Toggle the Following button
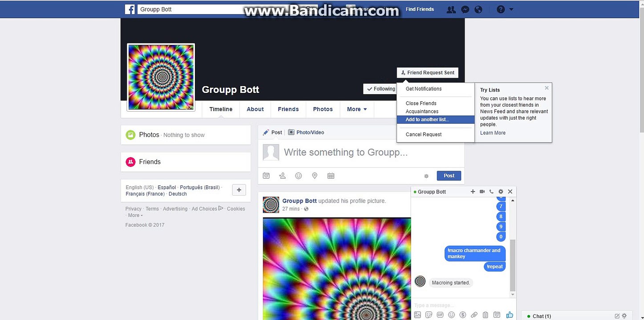The image size is (644, 320). [381, 89]
